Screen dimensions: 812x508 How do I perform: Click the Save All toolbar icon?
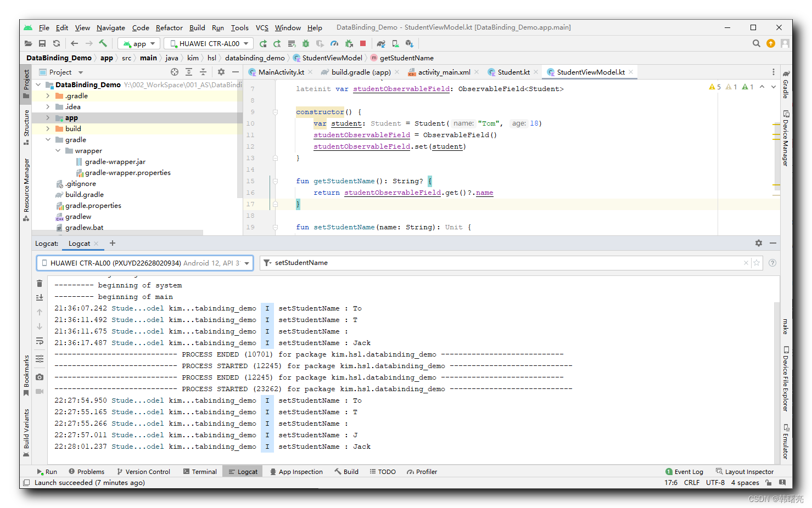click(x=42, y=43)
